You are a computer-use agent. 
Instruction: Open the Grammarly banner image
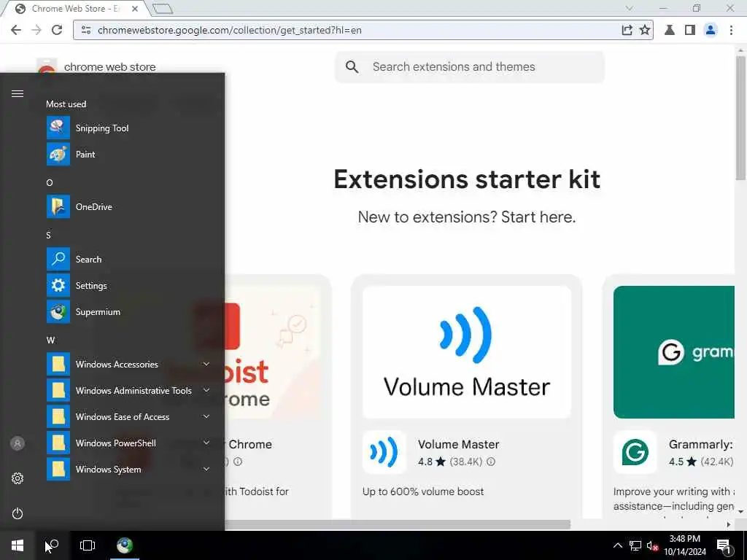[x=673, y=352]
